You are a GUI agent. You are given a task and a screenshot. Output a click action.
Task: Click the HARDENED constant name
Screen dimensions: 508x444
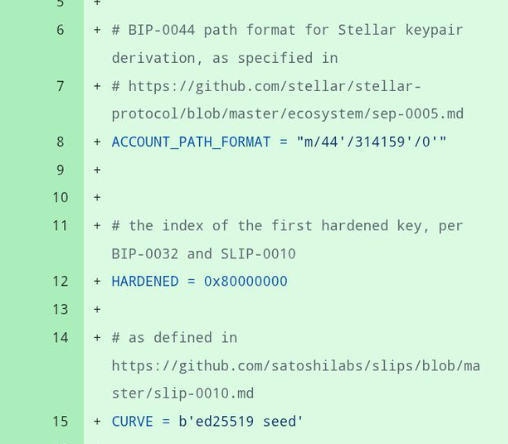tap(145, 281)
